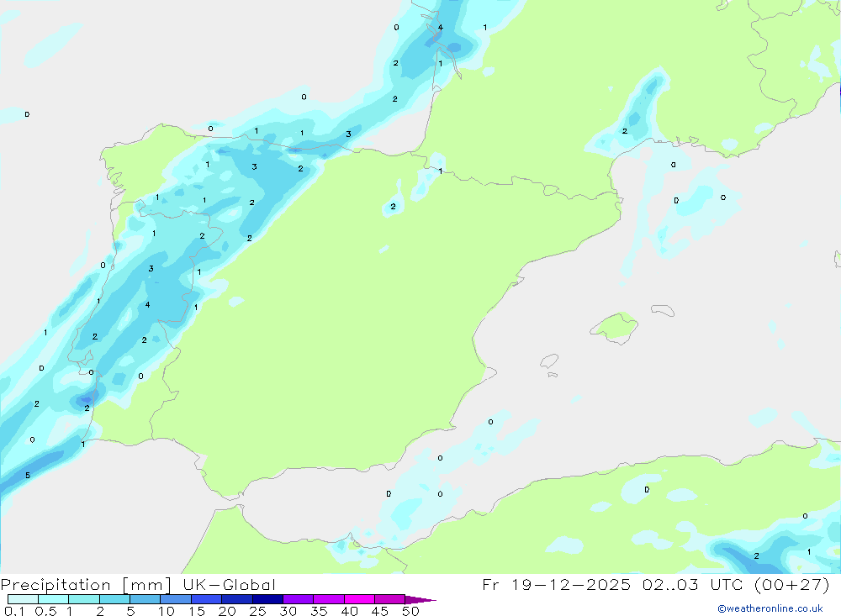The height and width of the screenshot is (616, 841).
Task: Click the map value "5" off southwest Portugal
Action: pos(28,475)
